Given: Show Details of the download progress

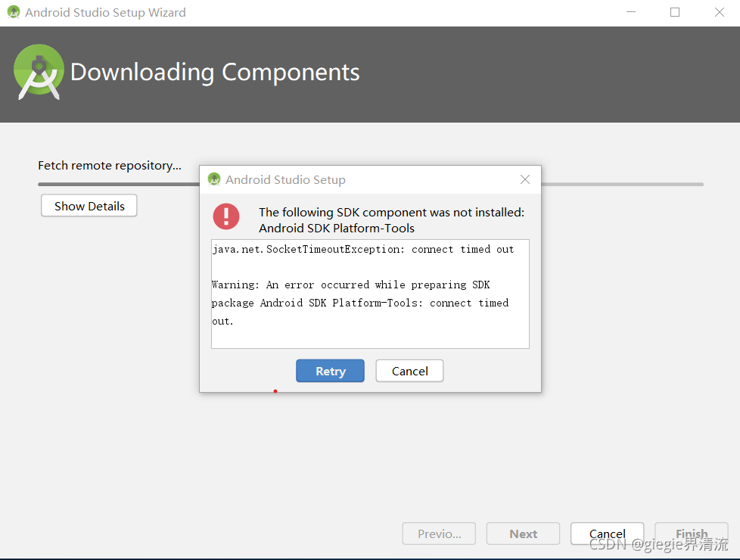Looking at the screenshot, I should (89, 206).
